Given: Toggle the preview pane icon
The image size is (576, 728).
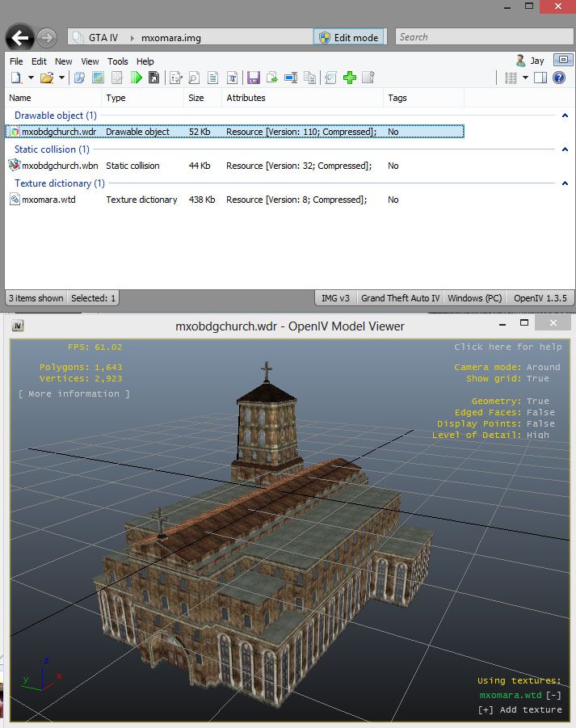Looking at the screenshot, I should (x=540, y=78).
